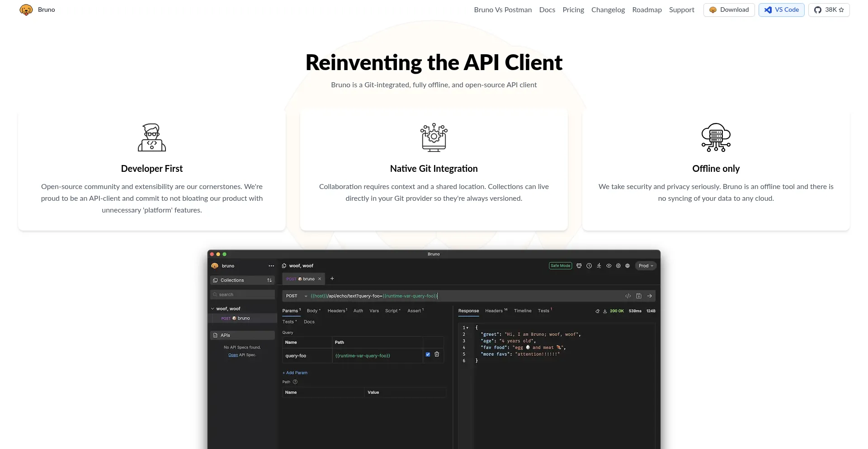Viewport: 868px width, 449px height.
Task: Click the collections sort arrows icon
Action: pyautogui.click(x=269, y=280)
